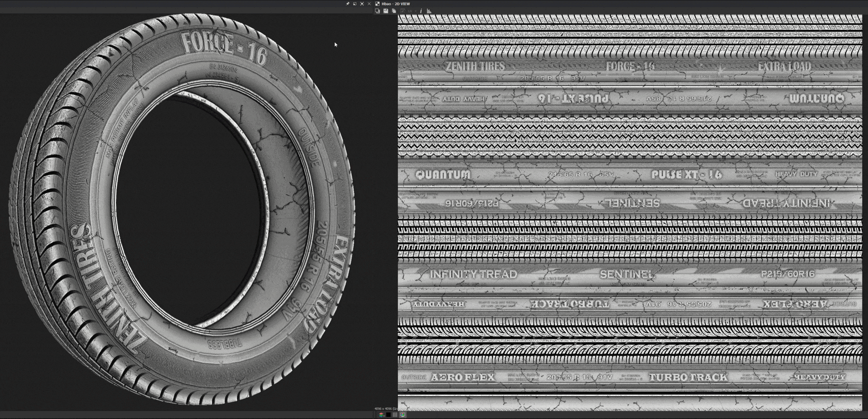
Task: Click the greyed-out image icon before UV
Action: [402, 11]
